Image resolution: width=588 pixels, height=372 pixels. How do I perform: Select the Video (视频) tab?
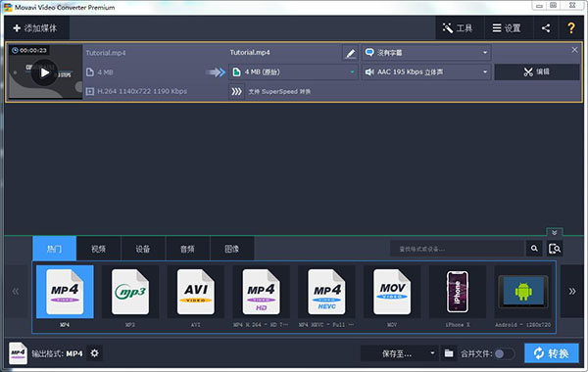click(99, 249)
